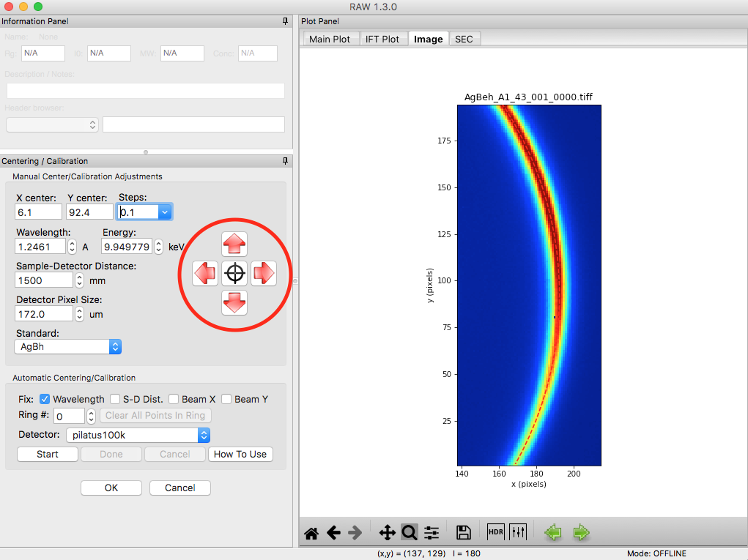Switch to the Main Plot tab
The width and height of the screenshot is (748, 560).
coord(330,39)
